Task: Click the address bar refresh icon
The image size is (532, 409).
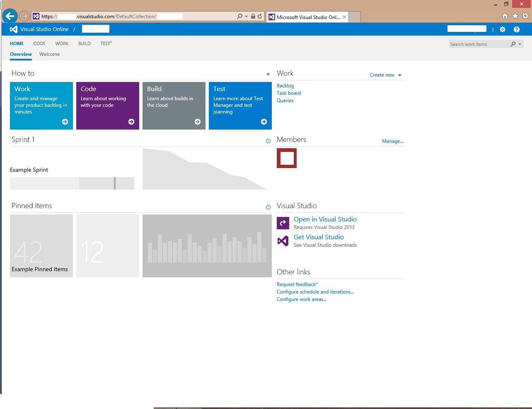Action: 260,16
